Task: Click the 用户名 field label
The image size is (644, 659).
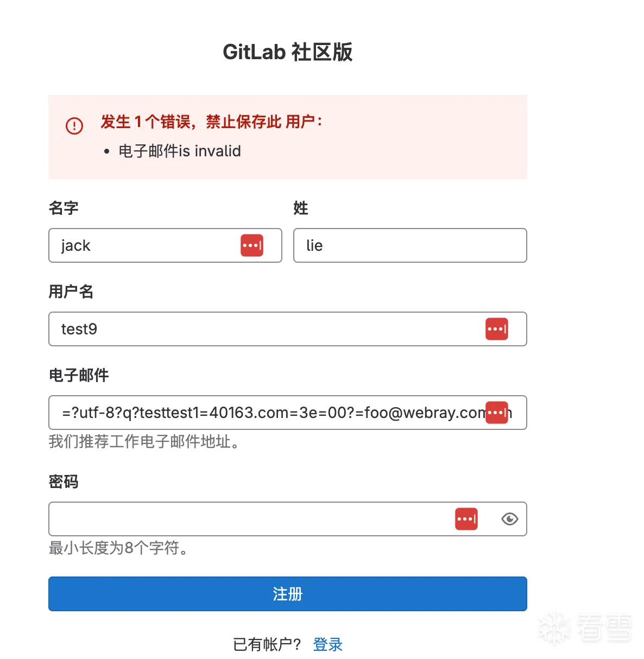Action: point(71,292)
